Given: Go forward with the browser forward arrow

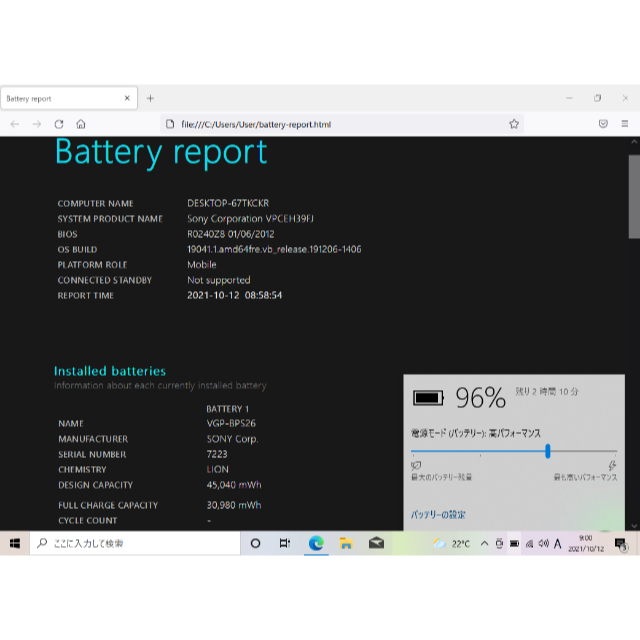Looking at the screenshot, I should pos(37,124).
